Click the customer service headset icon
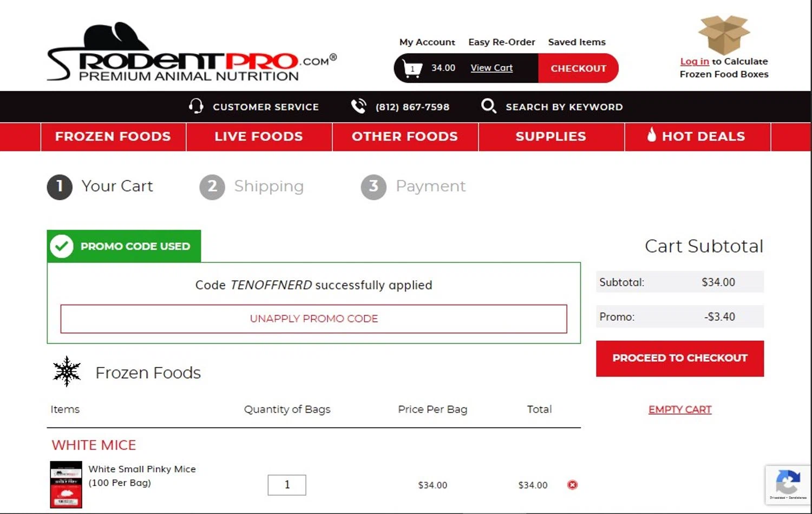Image resolution: width=812 pixels, height=514 pixels. 196,106
